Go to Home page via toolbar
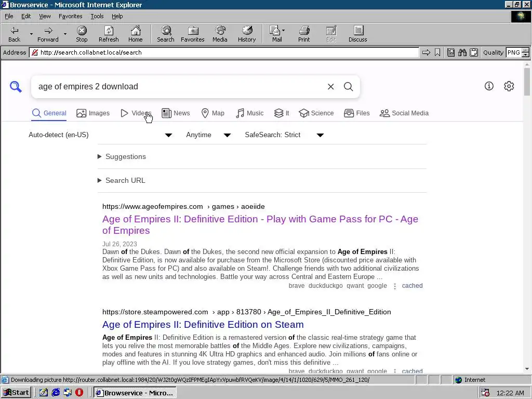Screen dimensions: 532x399 point(136,34)
